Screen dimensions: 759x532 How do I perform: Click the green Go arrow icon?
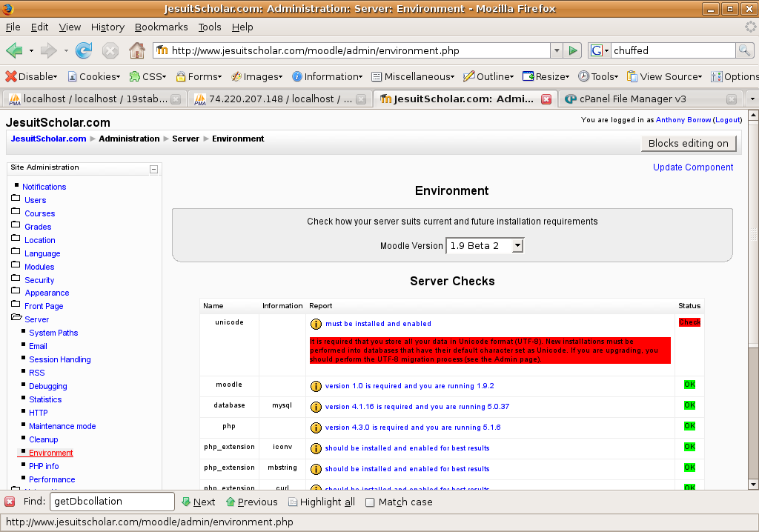(x=573, y=50)
